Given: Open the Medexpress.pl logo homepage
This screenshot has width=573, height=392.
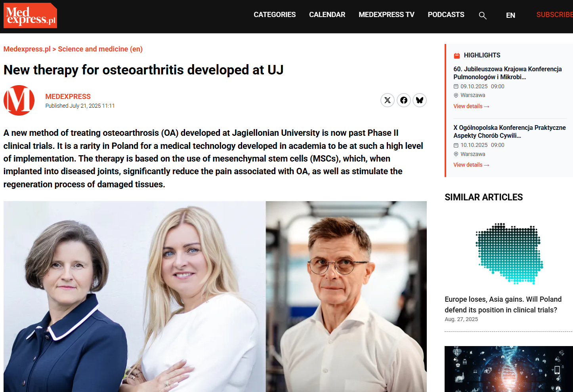Looking at the screenshot, I should [30, 15].
